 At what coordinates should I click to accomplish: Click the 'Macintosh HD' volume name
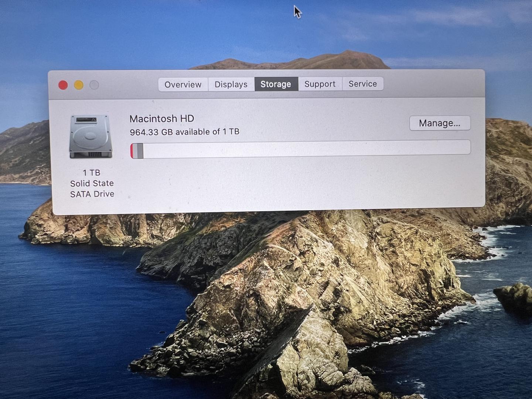coord(162,119)
